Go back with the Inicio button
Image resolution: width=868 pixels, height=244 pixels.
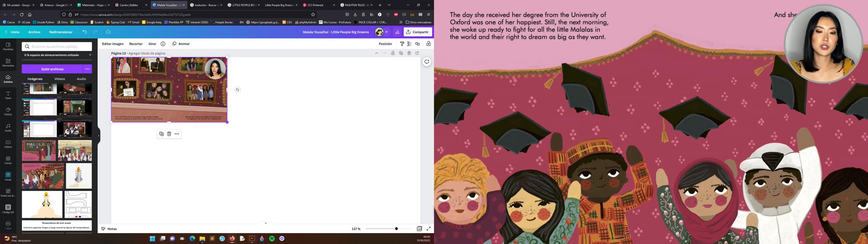click(12, 32)
